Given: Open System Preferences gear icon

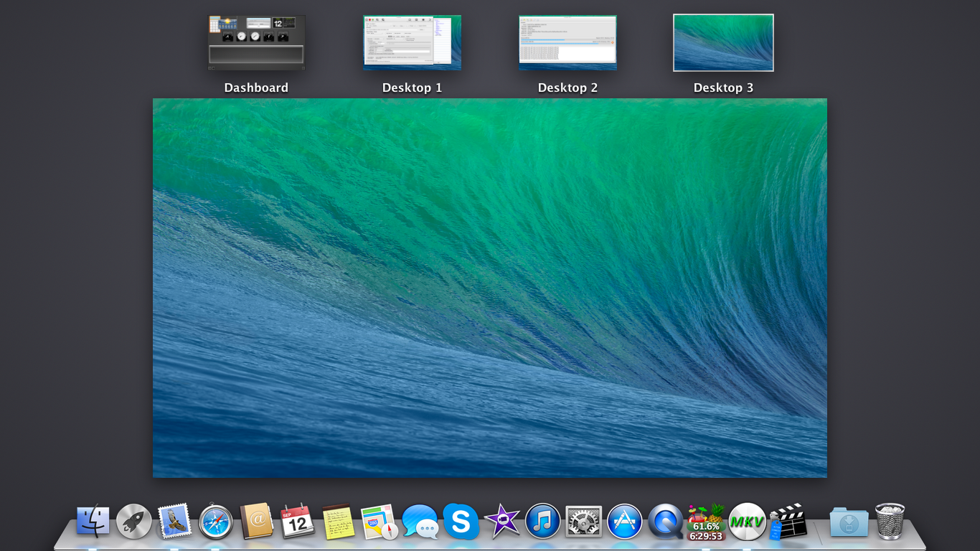Looking at the screenshot, I should point(584,522).
